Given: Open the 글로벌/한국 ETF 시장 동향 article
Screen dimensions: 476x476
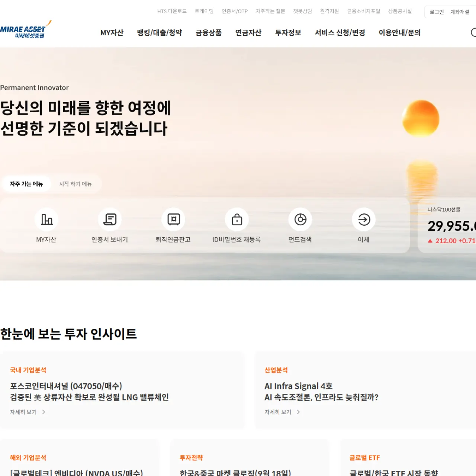Looking at the screenshot, I should coord(394,472).
